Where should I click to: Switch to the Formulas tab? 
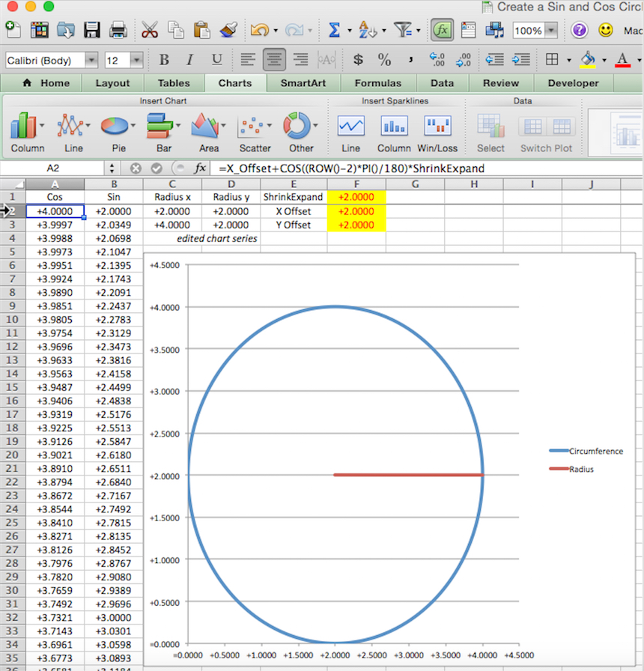tap(378, 83)
